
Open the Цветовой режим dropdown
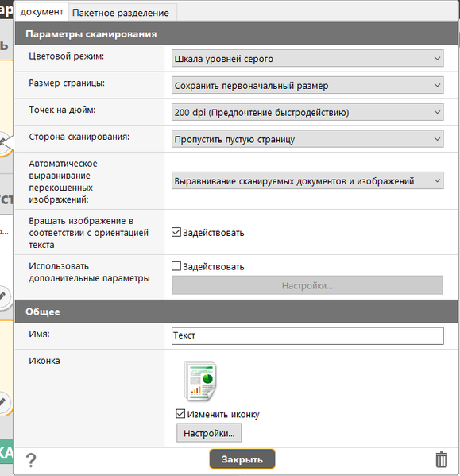[x=307, y=58]
